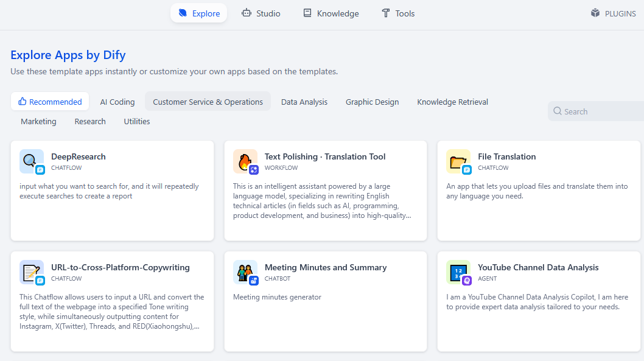
Task: Click the DeepResearch description text
Action: point(109,191)
